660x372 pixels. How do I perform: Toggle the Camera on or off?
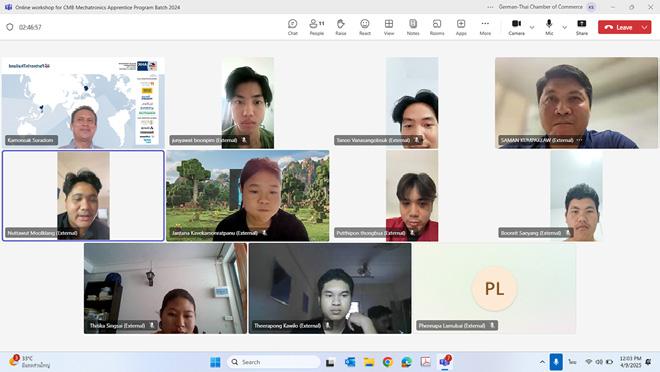[516, 27]
